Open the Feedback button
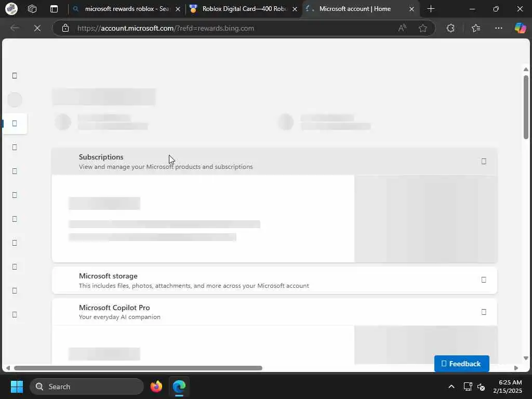 [x=461, y=364]
